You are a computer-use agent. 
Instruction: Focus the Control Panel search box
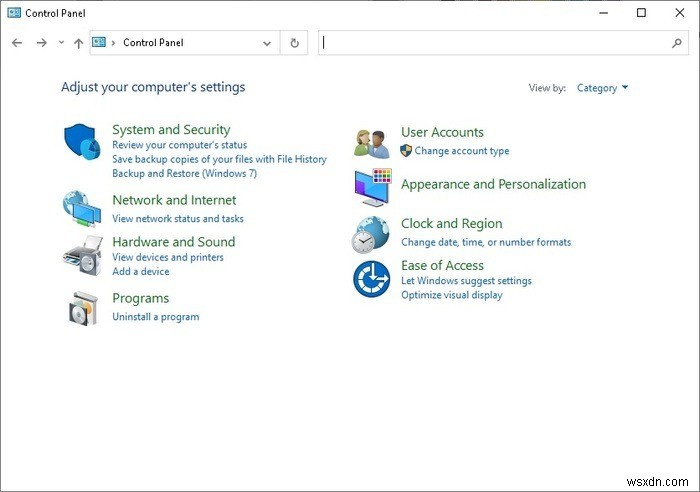pos(503,43)
